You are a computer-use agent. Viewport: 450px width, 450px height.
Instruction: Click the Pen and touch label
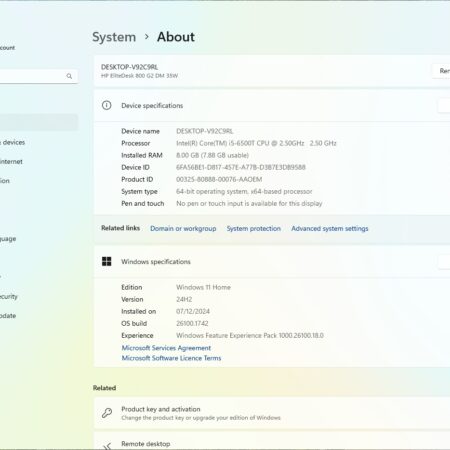(142, 204)
